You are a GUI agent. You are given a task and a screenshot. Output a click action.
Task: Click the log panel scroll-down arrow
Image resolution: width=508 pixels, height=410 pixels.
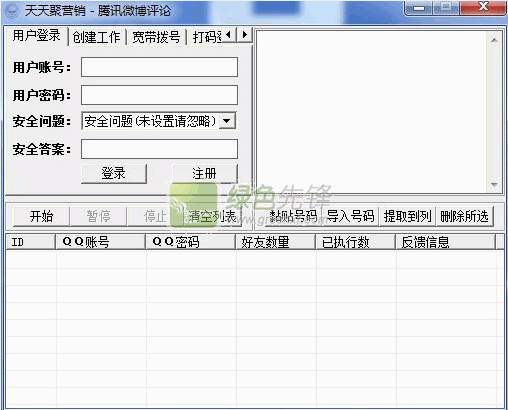pos(494,184)
